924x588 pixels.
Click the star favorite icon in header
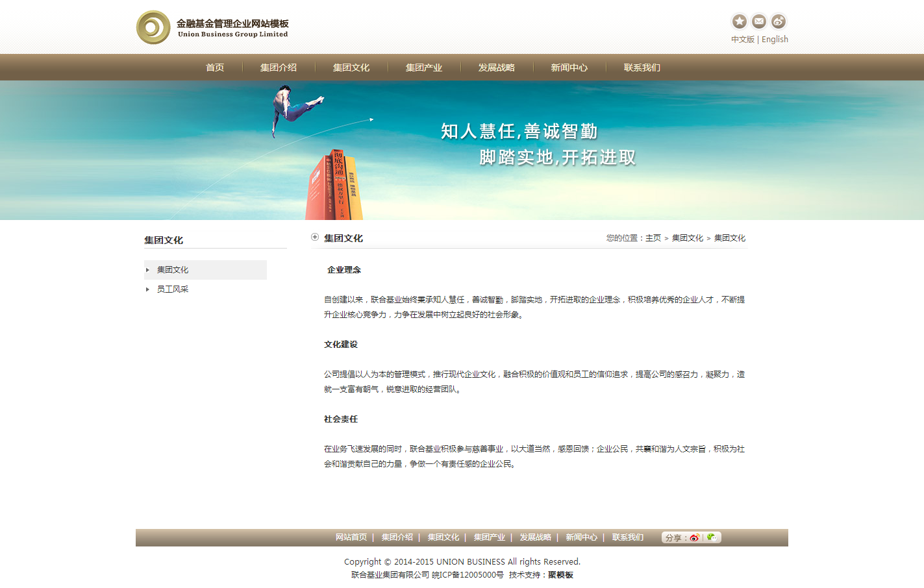pyautogui.click(x=739, y=21)
